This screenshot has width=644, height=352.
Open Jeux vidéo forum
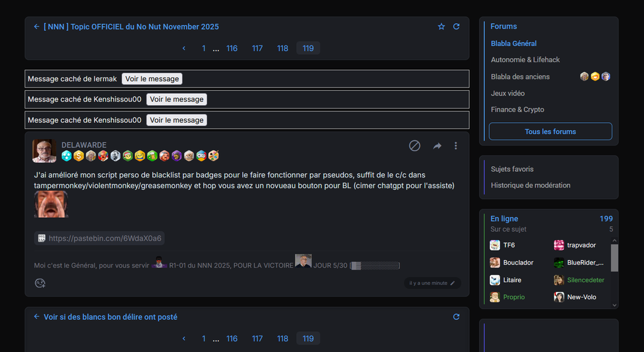pyautogui.click(x=508, y=93)
